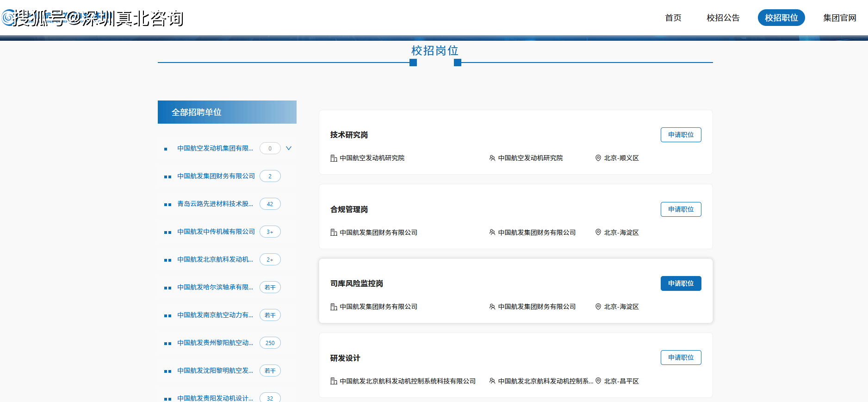Screen dimensions: 868x402
Task: Open 中国航发贵州黎阳航空动力 unit listing
Action: point(215,343)
